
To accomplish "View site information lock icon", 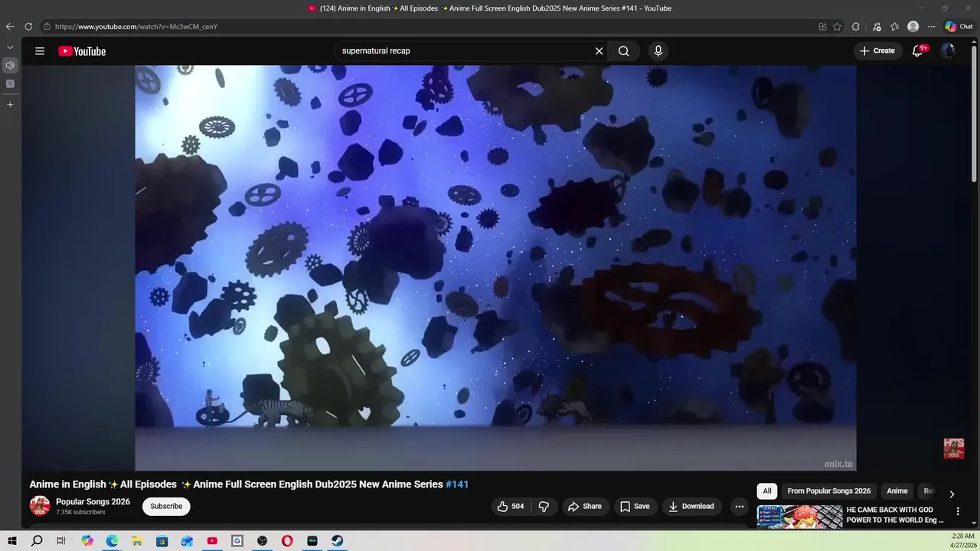I will pos(47,26).
